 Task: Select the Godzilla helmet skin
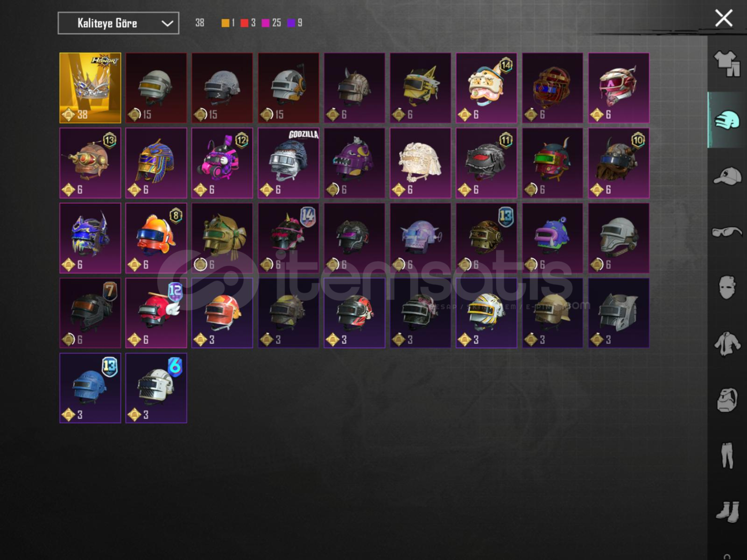click(x=288, y=163)
